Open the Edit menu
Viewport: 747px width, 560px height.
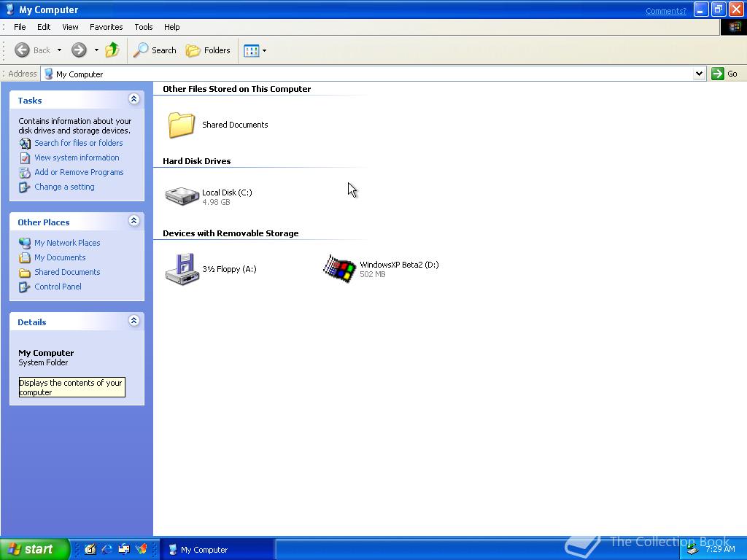(x=44, y=27)
